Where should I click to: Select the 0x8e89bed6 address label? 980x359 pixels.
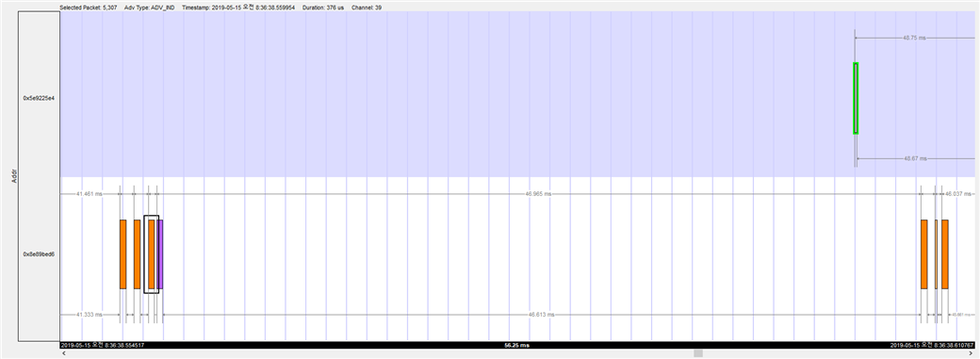tap(39, 254)
